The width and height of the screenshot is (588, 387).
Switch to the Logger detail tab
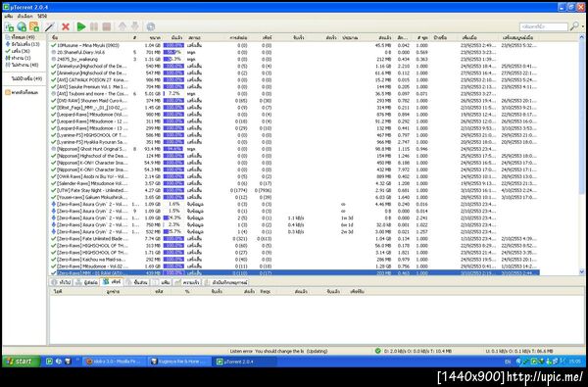click(225, 282)
